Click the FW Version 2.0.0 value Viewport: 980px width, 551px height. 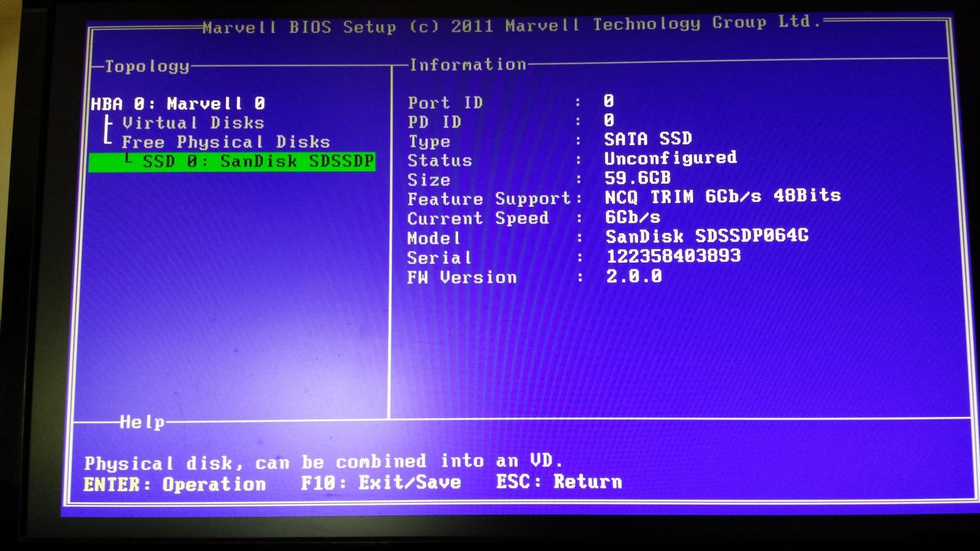634,276
